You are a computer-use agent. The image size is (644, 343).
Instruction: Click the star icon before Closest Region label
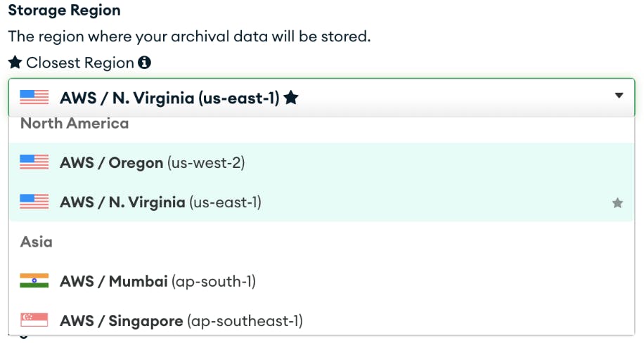coord(15,63)
